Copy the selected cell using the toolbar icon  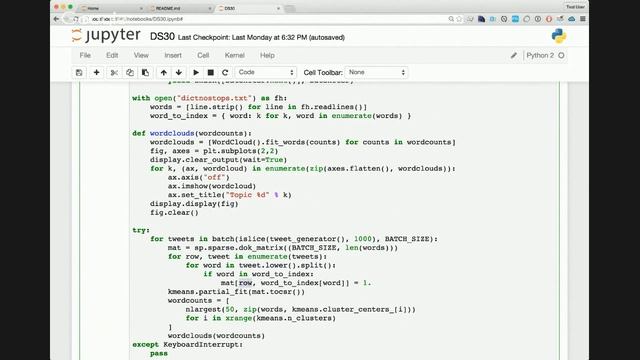(130, 73)
